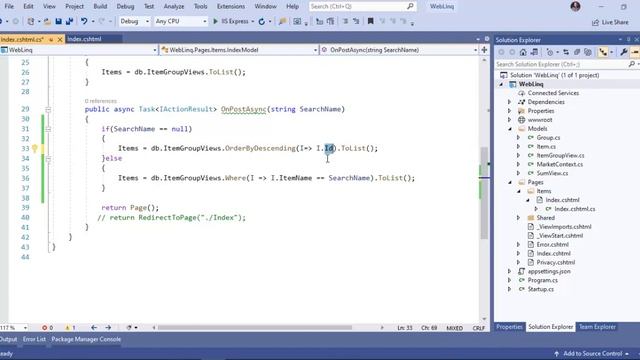Open Properties wrench icon in Solution Explorer
This screenshot has width=640, height=360.
tap(624, 52)
